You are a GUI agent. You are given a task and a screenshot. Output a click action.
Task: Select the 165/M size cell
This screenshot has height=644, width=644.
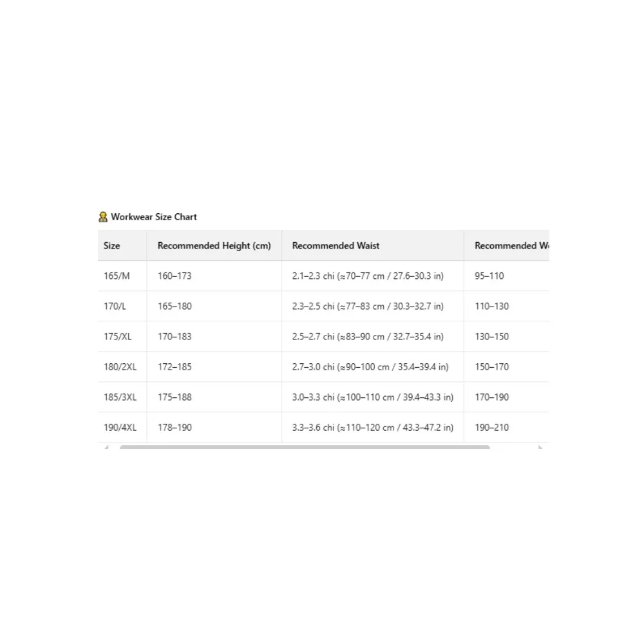(117, 276)
